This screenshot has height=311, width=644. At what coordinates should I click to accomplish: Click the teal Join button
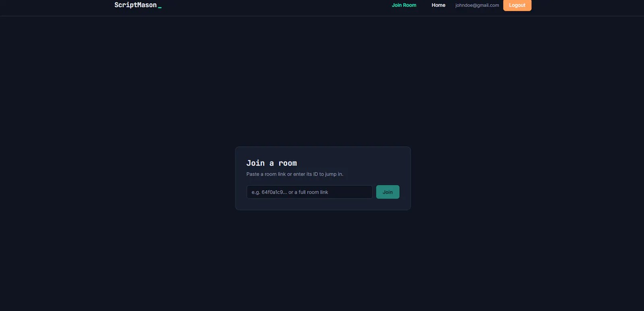(x=388, y=192)
